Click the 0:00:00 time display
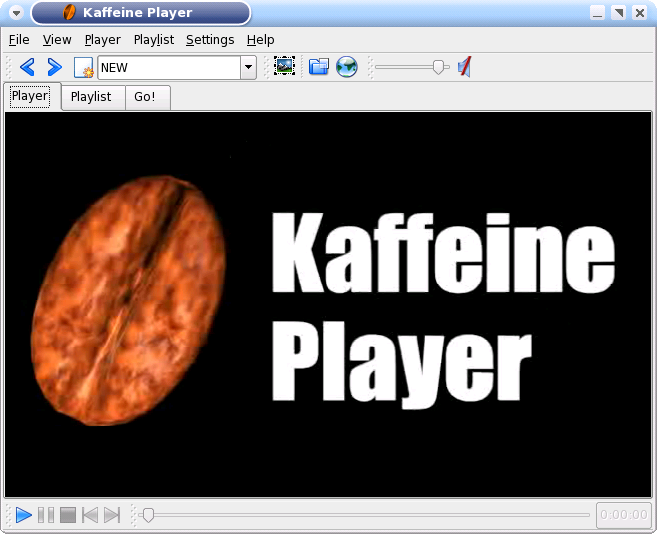The height and width of the screenshot is (534, 657). (624, 515)
